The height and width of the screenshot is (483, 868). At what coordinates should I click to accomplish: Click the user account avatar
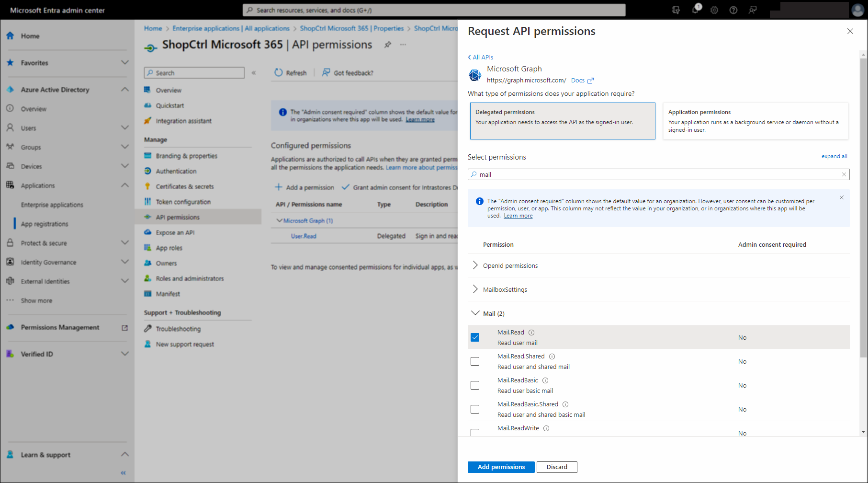pyautogui.click(x=857, y=10)
